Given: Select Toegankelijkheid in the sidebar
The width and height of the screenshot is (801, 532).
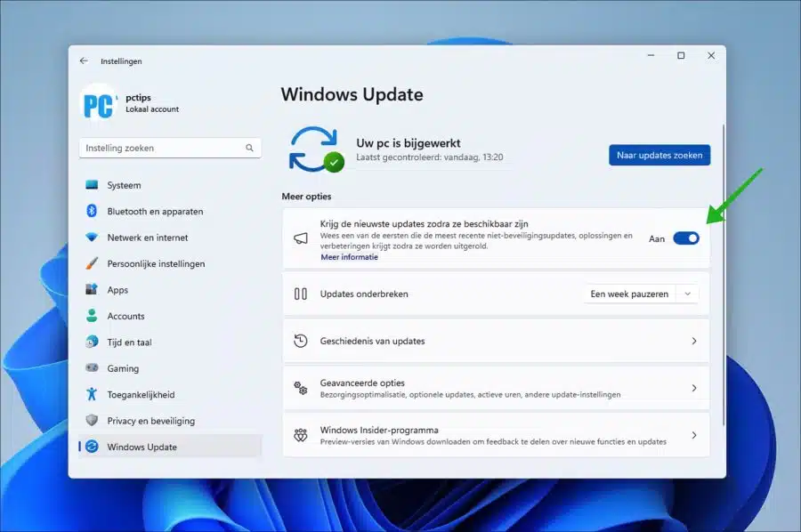Looking at the screenshot, I should [170, 394].
